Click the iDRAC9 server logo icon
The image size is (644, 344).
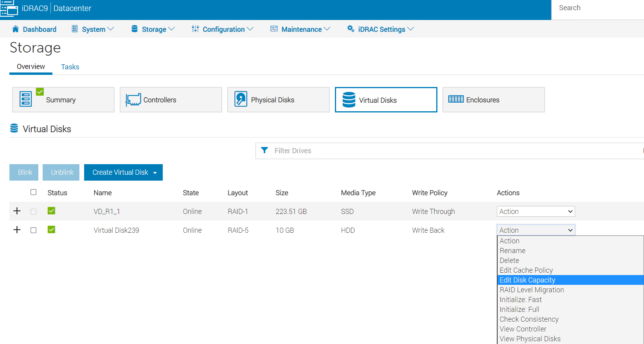click(9, 8)
